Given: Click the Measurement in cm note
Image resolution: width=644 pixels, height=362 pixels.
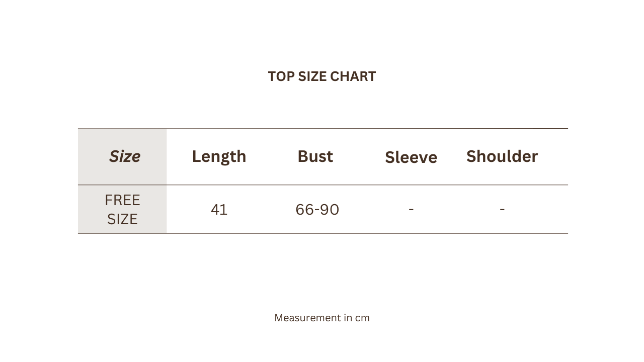Looking at the screenshot, I should 322,318.
